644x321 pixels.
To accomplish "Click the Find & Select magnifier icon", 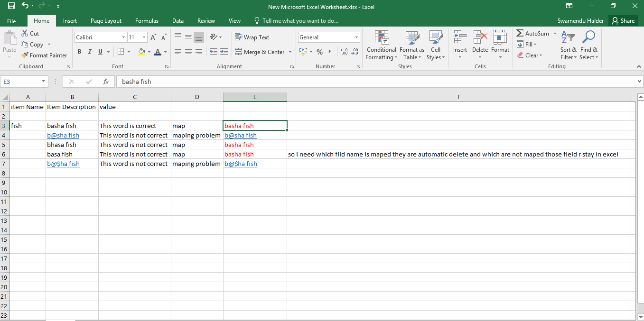I will pos(588,37).
